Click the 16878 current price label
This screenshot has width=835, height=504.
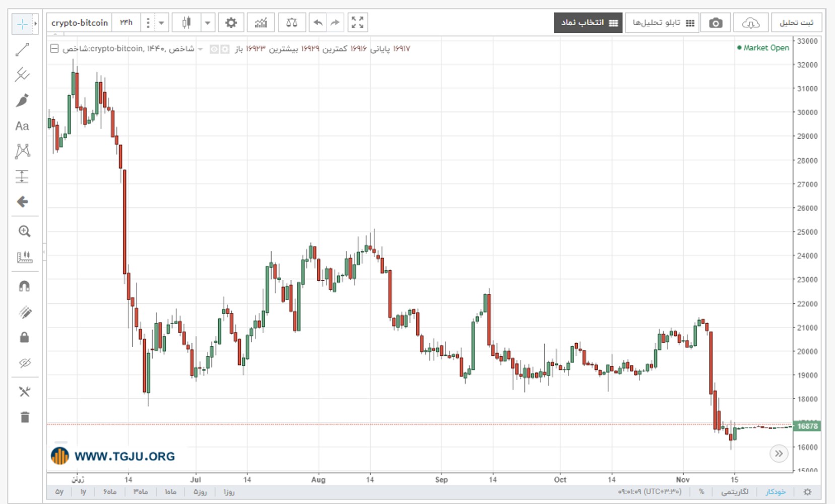click(807, 426)
